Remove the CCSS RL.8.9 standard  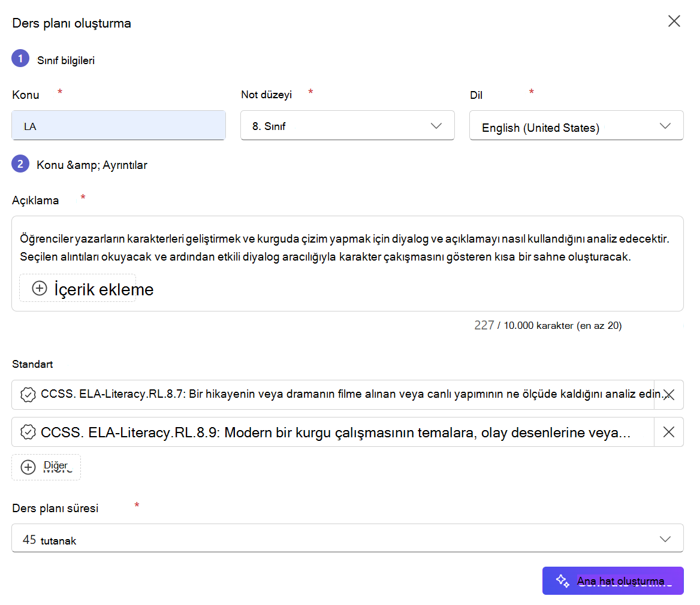pyautogui.click(x=669, y=432)
